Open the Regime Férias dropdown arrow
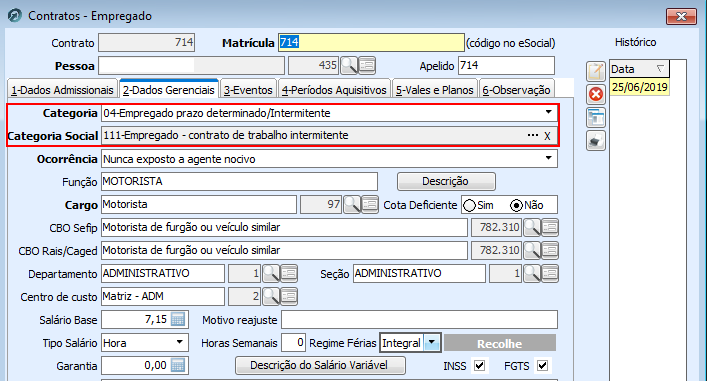The height and width of the screenshot is (381, 709). (x=432, y=343)
